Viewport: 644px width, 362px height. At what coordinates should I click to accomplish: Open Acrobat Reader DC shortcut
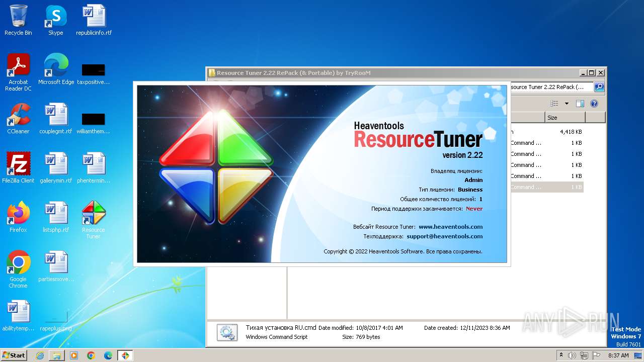click(x=18, y=72)
